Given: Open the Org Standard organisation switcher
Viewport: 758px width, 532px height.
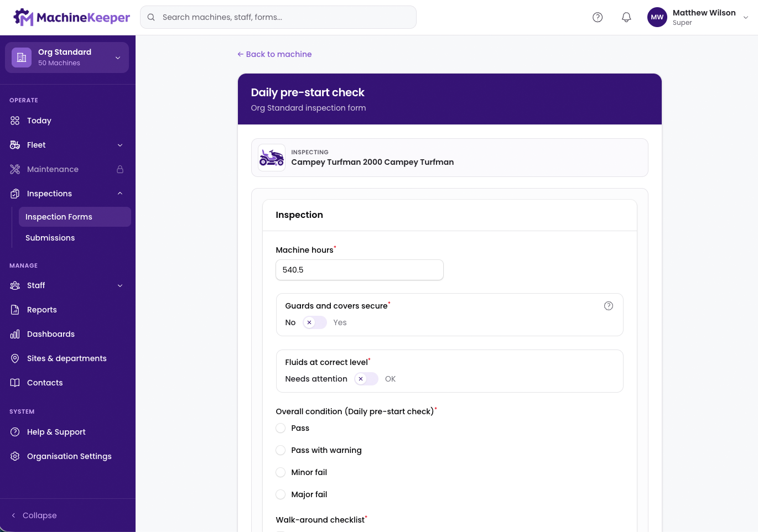Looking at the screenshot, I should (67, 58).
